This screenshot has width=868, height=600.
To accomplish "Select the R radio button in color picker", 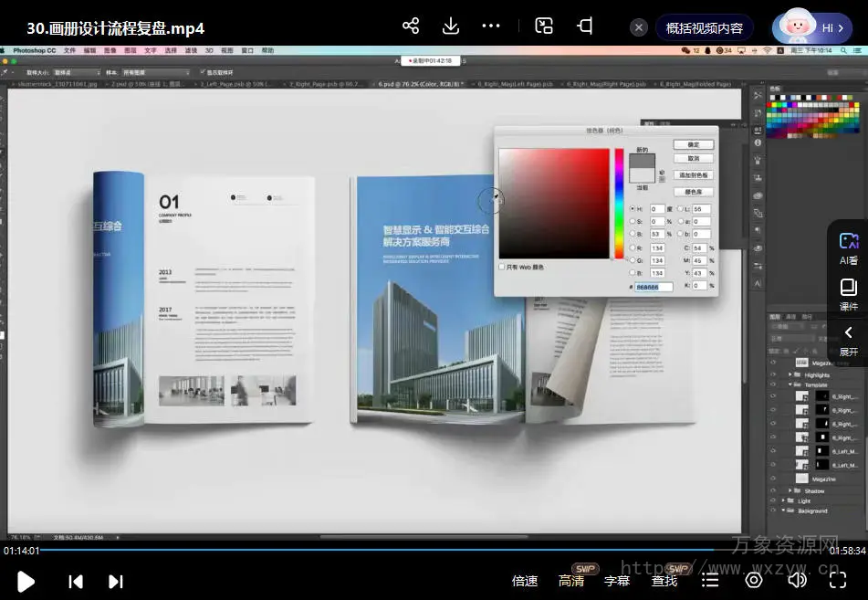I will tap(632, 247).
